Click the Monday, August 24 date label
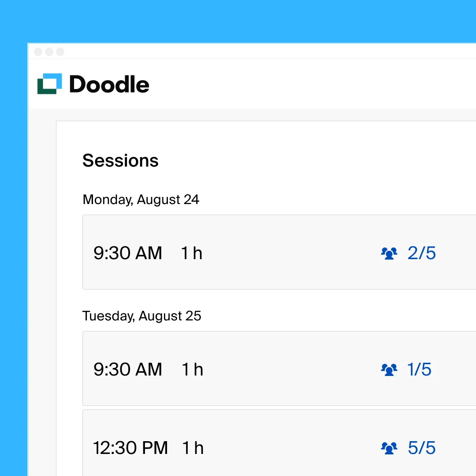 click(x=141, y=200)
